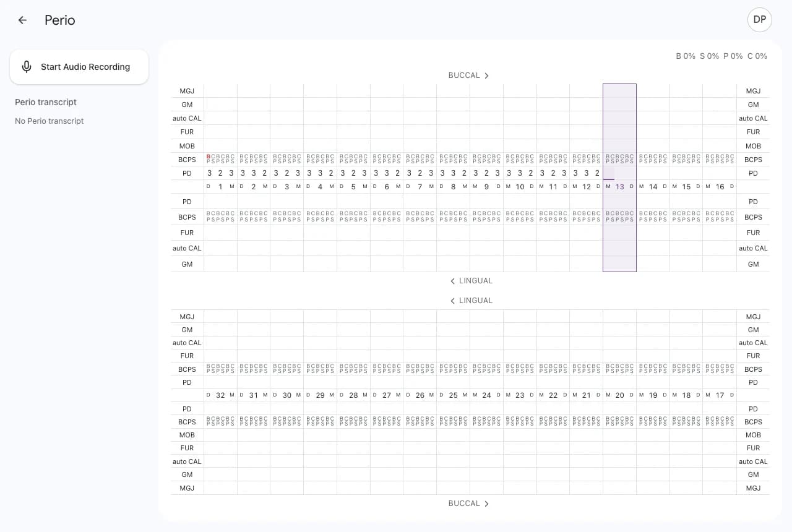Viewport: 792px width, 532px height.
Task: Select the active PD input for tooth 13
Action: tap(609, 173)
